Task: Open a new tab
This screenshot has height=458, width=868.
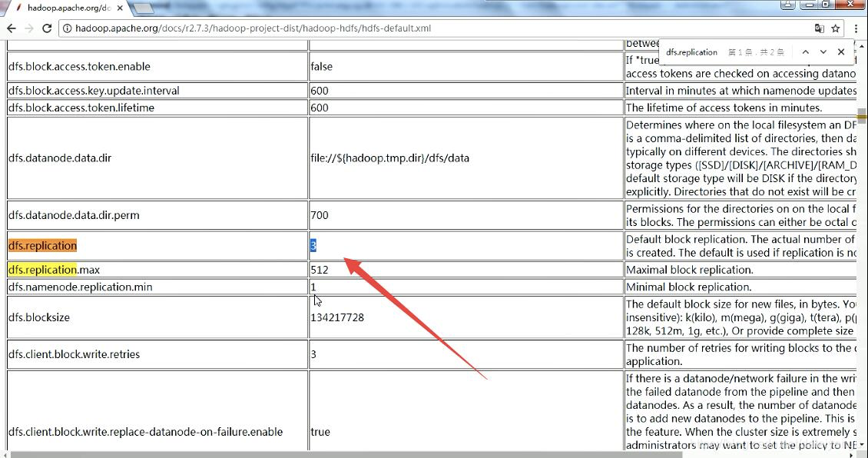Action: pos(144,8)
